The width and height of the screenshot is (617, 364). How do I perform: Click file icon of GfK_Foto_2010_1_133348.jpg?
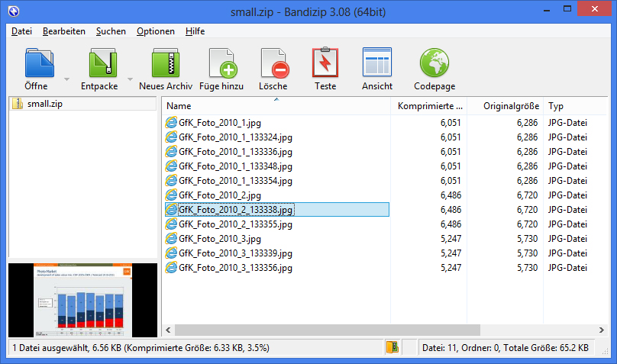click(171, 166)
